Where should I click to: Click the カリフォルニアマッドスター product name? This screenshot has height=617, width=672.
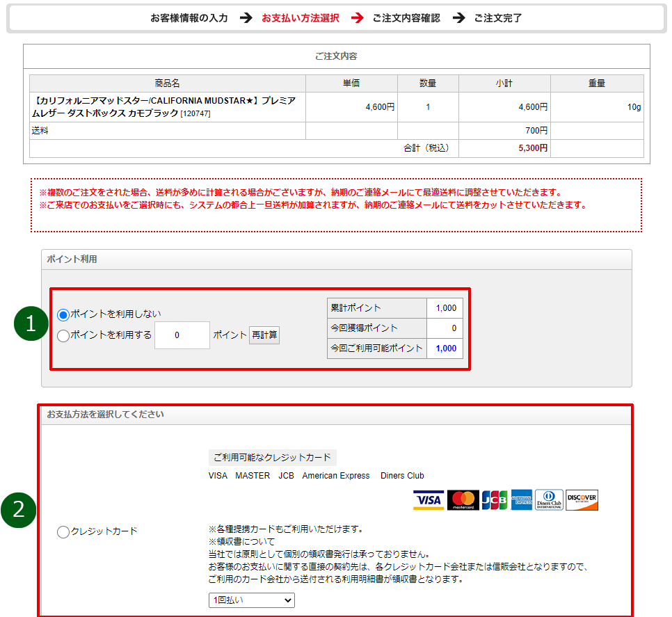pyautogui.click(x=165, y=106)
